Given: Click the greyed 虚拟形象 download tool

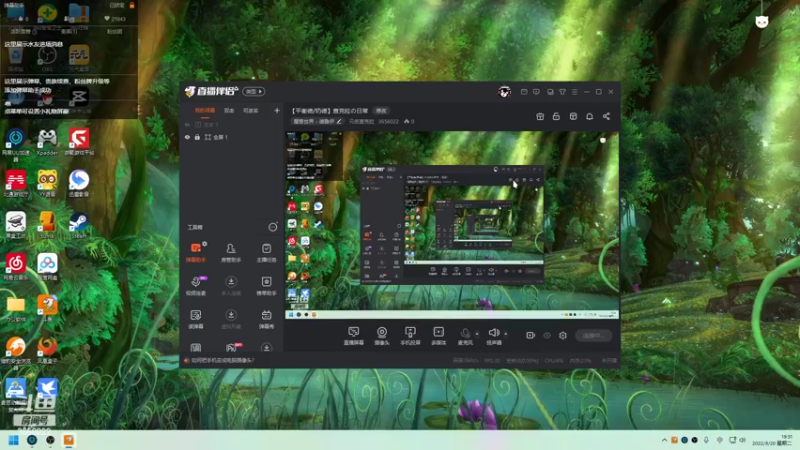Looking at the screenshot, I should (231, 319).
